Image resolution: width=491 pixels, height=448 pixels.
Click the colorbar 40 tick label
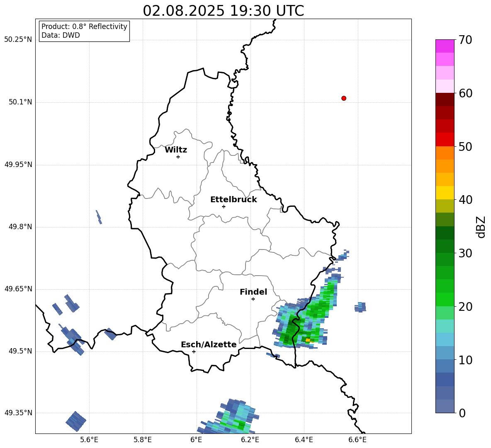465,200
